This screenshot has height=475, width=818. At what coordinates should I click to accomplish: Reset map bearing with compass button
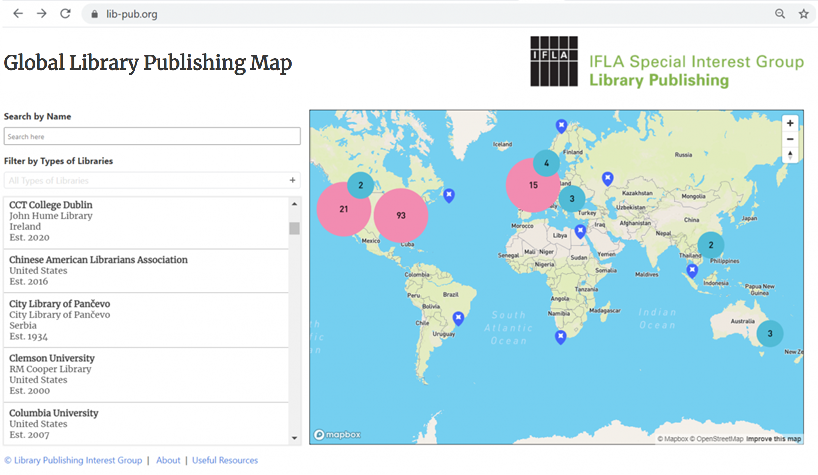click(790, 155)
